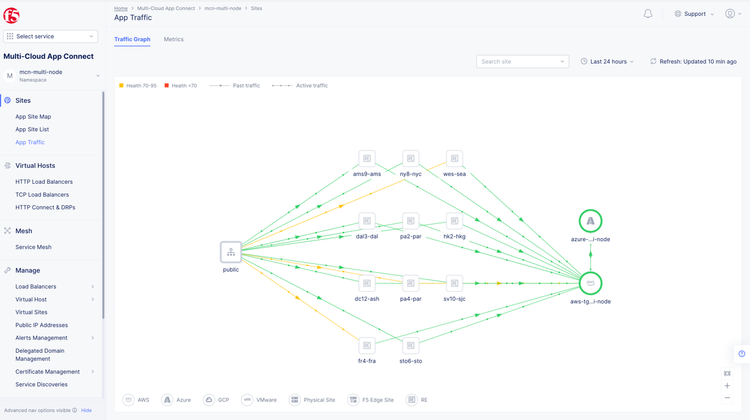Screen dimensions: 750x420
Task: Open App Site Map in sidebar
Action: coord(33,117)
